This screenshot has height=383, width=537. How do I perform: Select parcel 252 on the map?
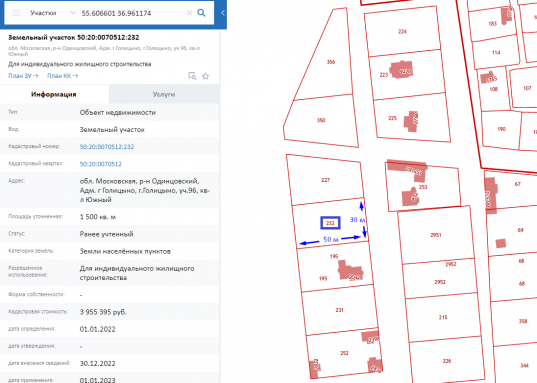[345, 353]
